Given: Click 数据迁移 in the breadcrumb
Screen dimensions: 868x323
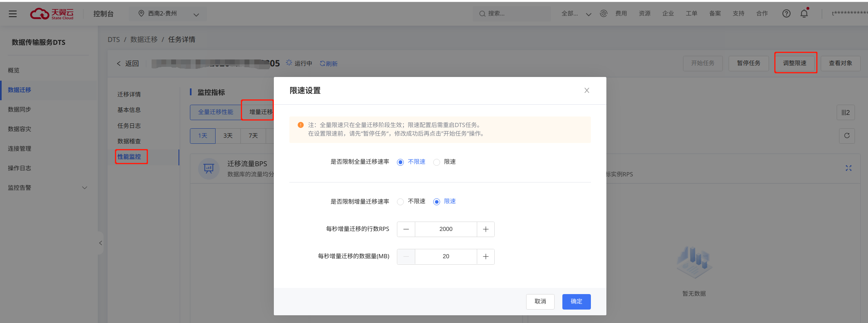Looking at the screenshot, I should coord(144,40).
